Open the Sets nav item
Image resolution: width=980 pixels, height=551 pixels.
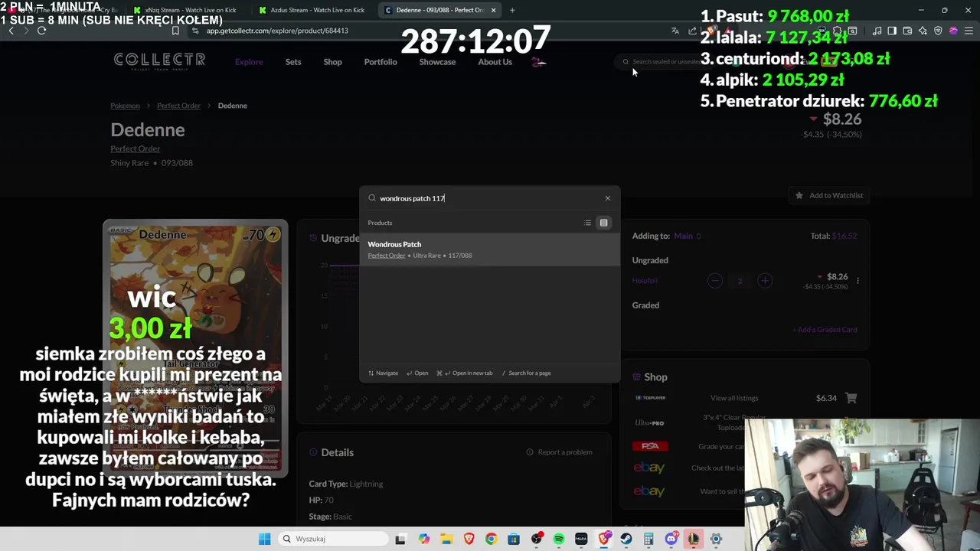(293, 62)
